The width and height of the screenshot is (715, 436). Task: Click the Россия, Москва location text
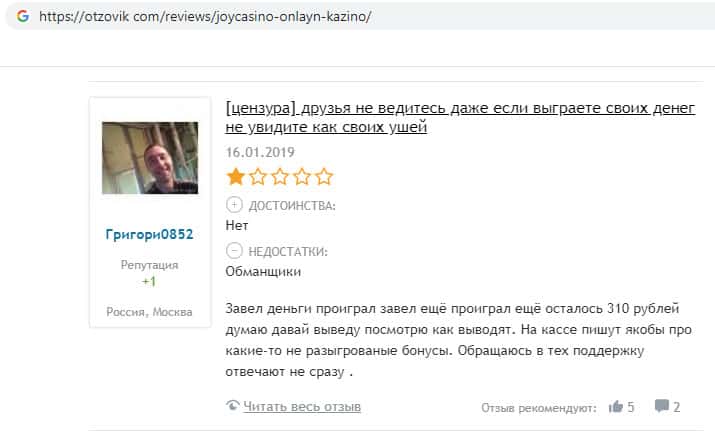pos(150,312)
